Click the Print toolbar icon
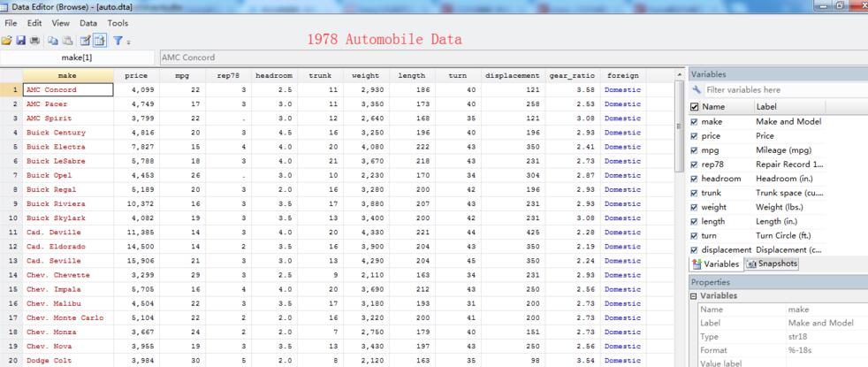Viewport: 868px width, 367px height. click(x=34, y=41)
